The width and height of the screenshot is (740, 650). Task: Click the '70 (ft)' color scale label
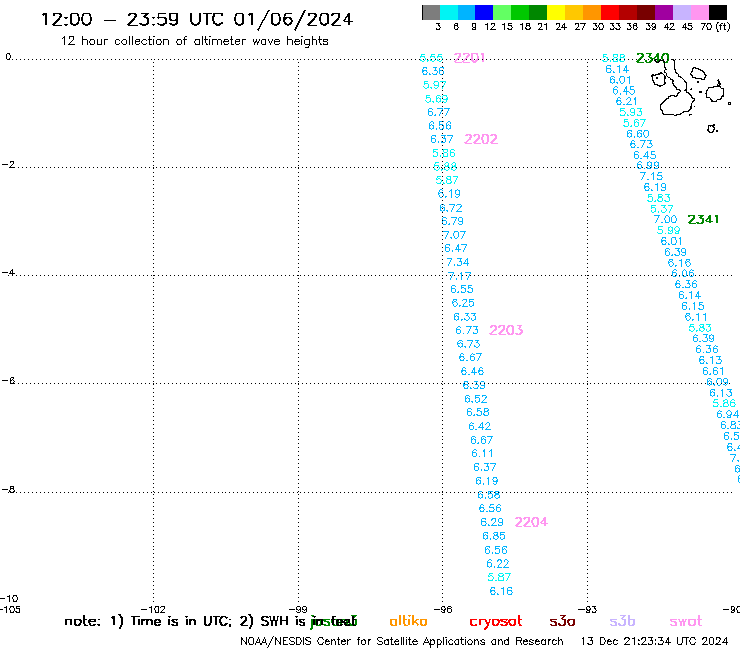[715, 26]
